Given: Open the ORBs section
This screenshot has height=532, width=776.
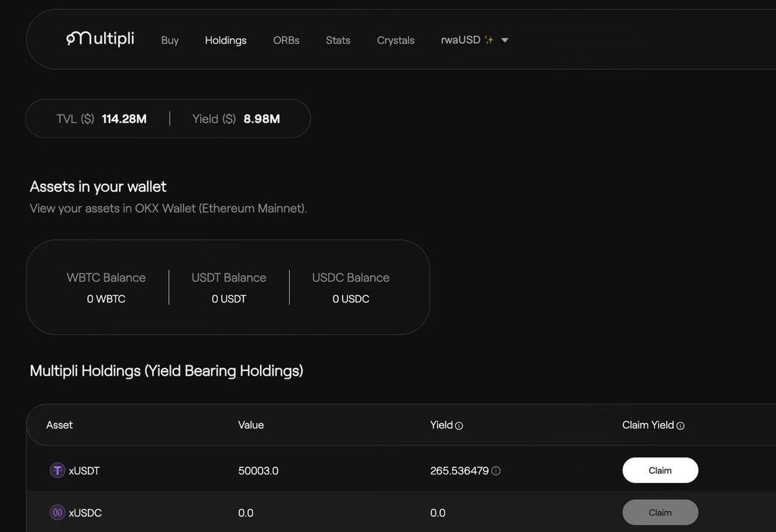Looking at the screenshot, I should pyautogui.click(x=286, y=40).
